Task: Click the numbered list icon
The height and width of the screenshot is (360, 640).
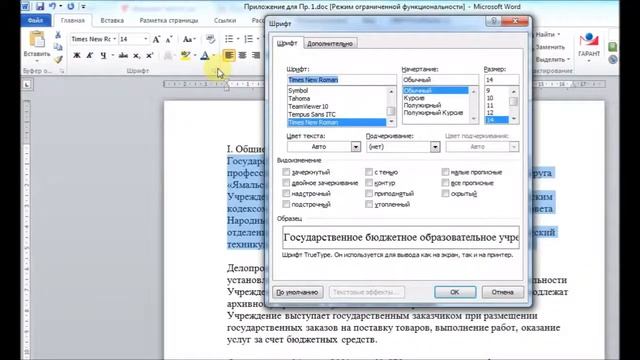Action: pos(248,39)
